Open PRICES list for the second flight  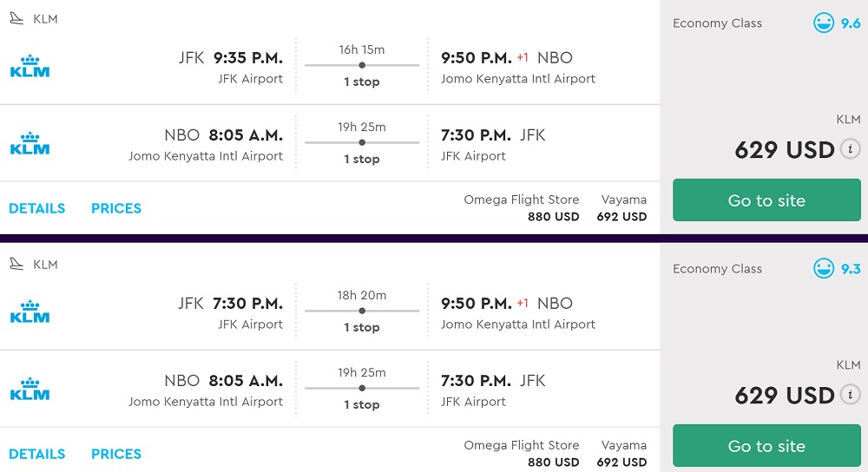click(116, 454)
